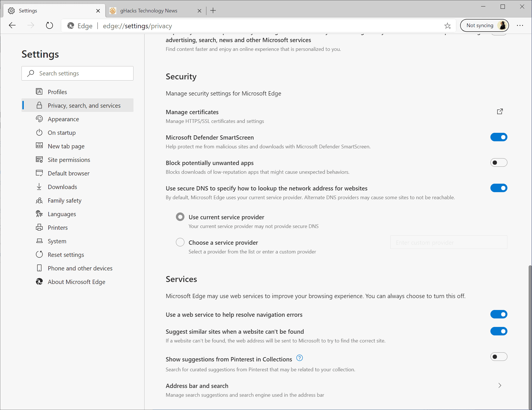Open Appearance settings page
The height and width of the screenshot is (410, 532).
(x=77, y=119)
